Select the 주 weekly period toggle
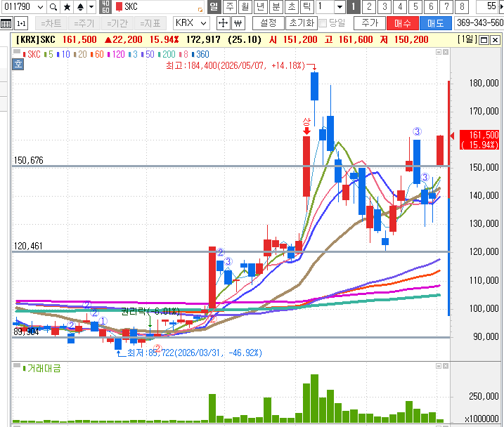The height and width of the screenshot is (427, 504). (x=229, y=6)
